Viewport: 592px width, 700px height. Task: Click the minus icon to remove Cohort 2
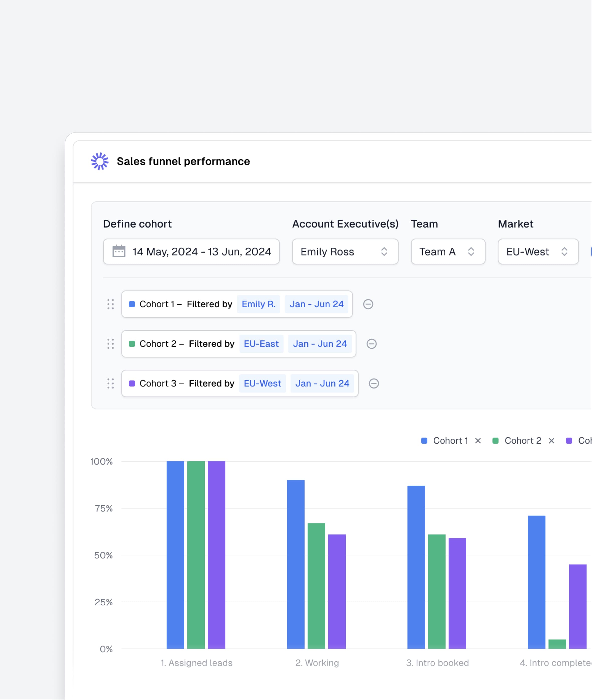(372, 344)
